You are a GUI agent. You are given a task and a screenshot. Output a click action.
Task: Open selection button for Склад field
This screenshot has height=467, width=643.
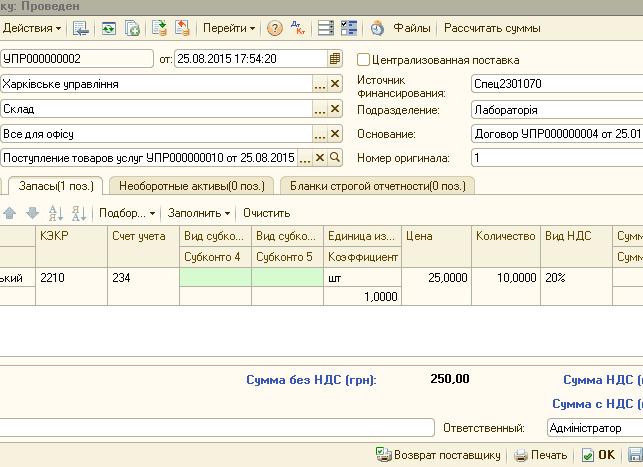point(319,109)
